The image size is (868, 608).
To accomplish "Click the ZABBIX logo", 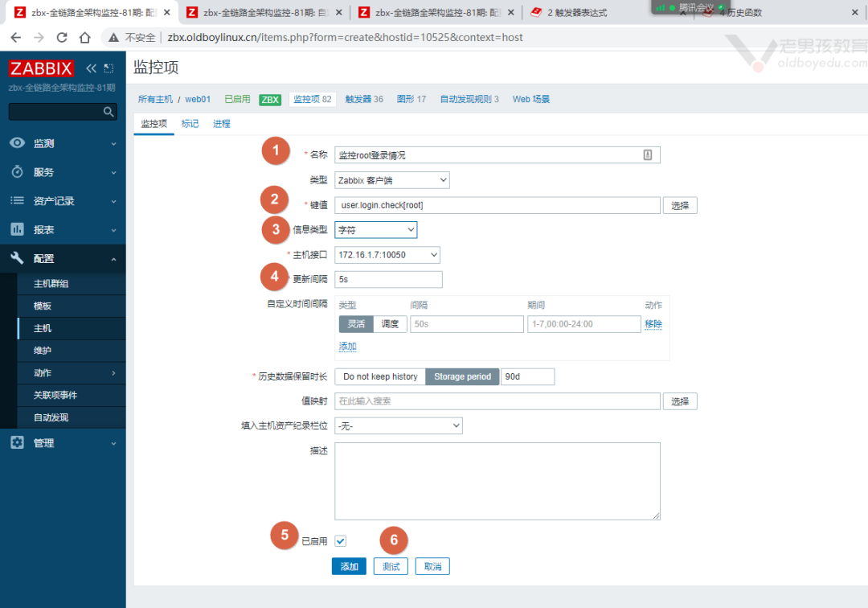I will click(x=40, y=68).
